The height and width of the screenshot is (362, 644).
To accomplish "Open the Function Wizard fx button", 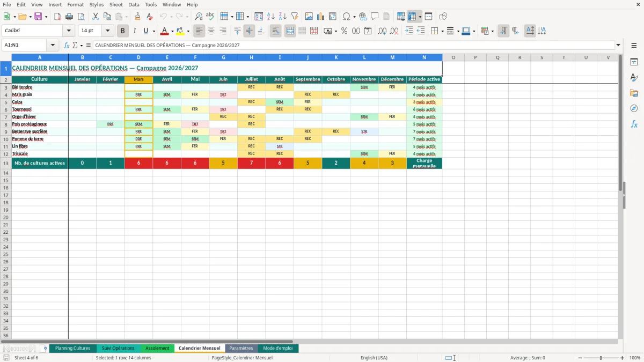I will [67, 45].
